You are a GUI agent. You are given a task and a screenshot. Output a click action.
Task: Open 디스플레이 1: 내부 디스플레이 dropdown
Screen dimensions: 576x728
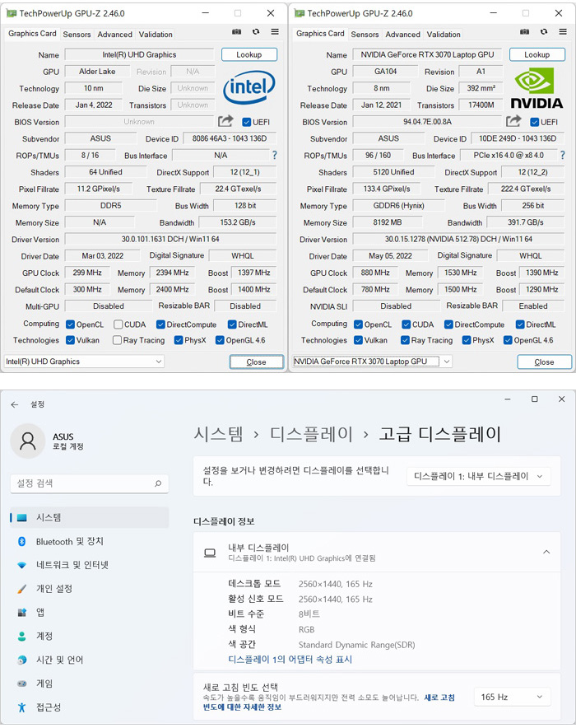[479, 476]
